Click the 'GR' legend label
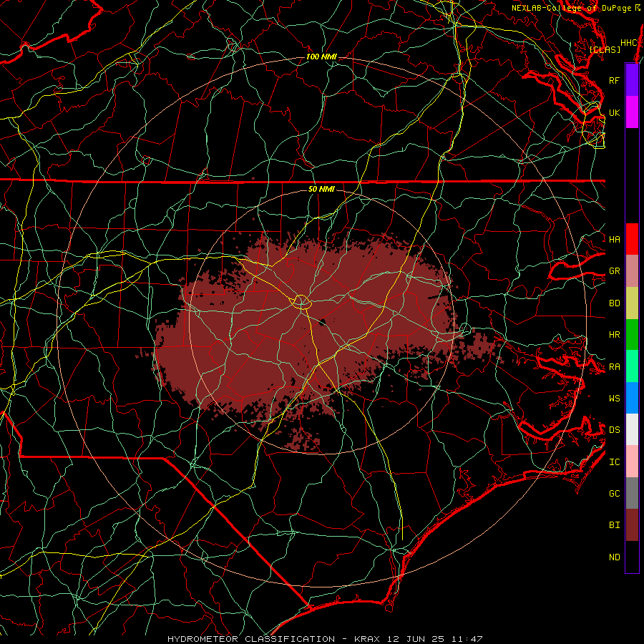The height and width of the screenshot is (644, 644). [x=614, y=271]
